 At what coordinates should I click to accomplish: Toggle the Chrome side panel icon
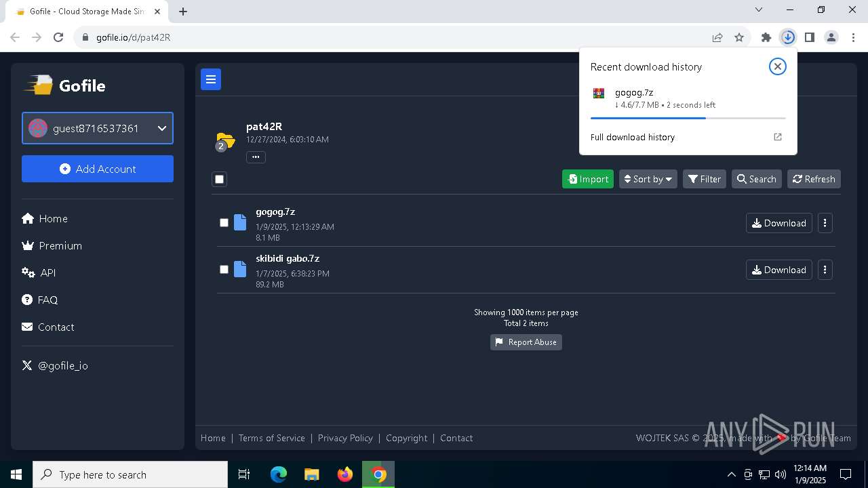(x=810, y=37)
